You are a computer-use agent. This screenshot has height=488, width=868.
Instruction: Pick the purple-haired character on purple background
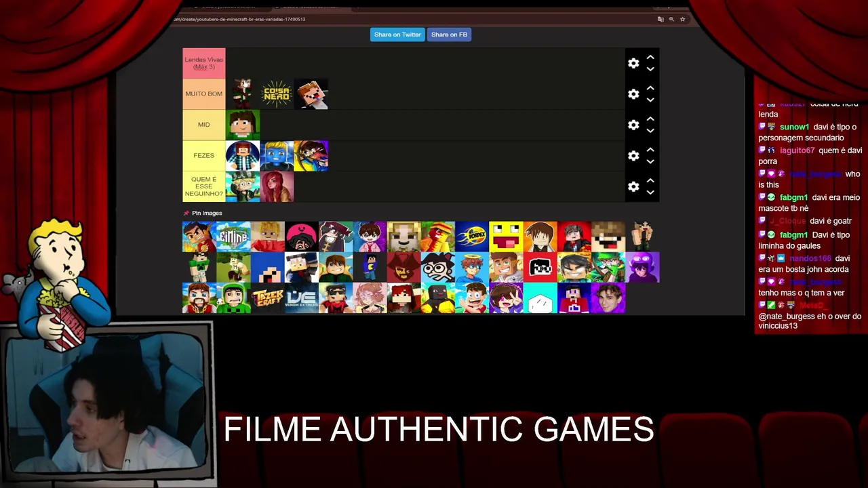click(642, 267)
